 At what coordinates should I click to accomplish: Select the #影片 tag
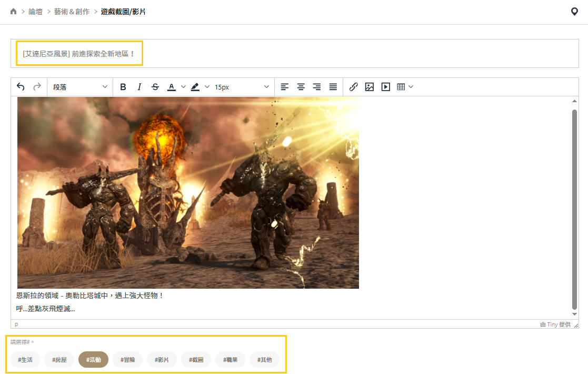[x=162, y=360]
